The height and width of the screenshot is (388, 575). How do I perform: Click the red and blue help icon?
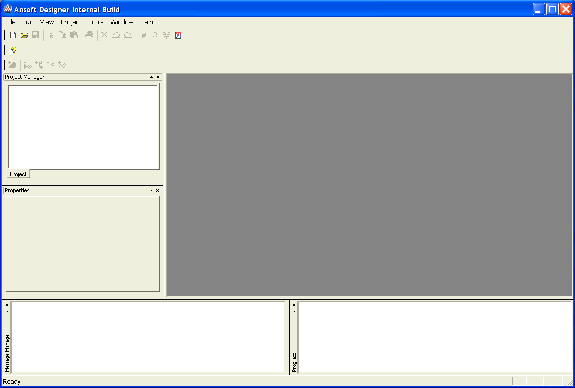click(x=178, y=35)
